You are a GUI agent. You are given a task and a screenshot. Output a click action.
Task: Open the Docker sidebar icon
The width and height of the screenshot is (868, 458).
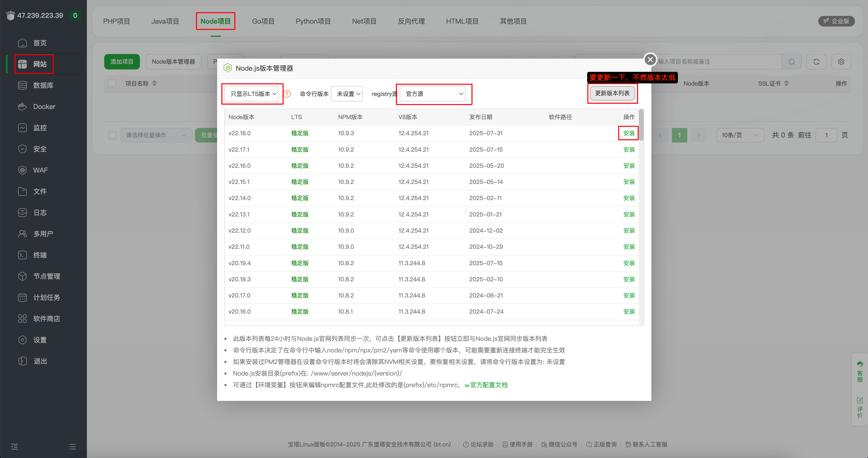[x=22, y=106]
